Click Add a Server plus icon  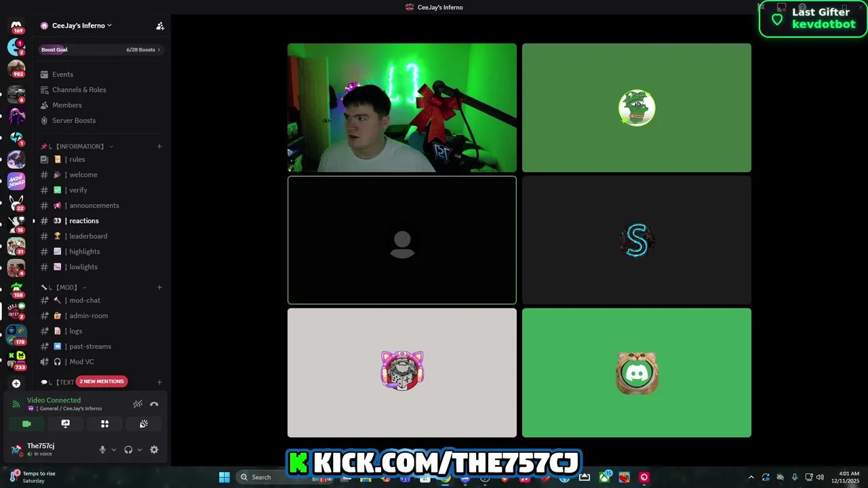click(16, 384)
